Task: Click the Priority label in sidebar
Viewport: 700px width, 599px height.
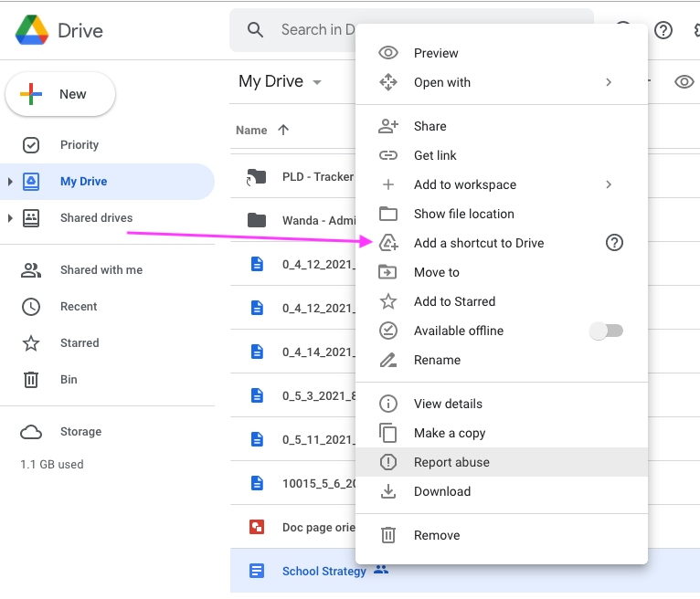Action: click(80, 145)
